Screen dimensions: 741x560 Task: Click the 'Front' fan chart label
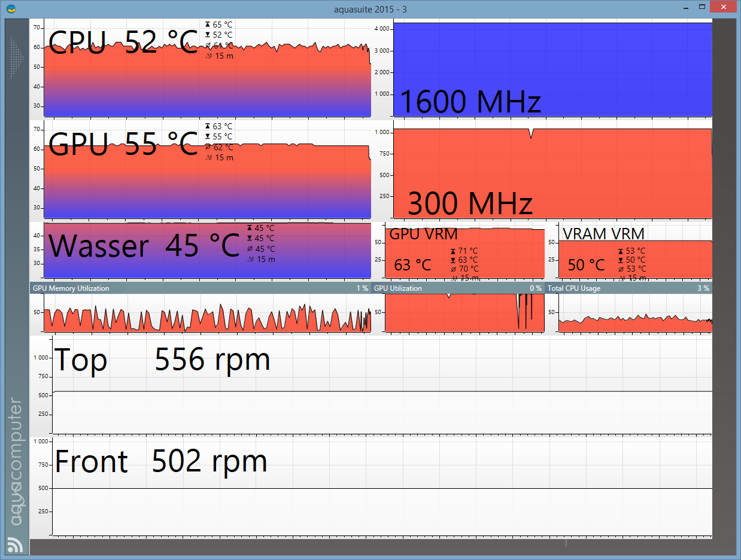tap(92, 462)
